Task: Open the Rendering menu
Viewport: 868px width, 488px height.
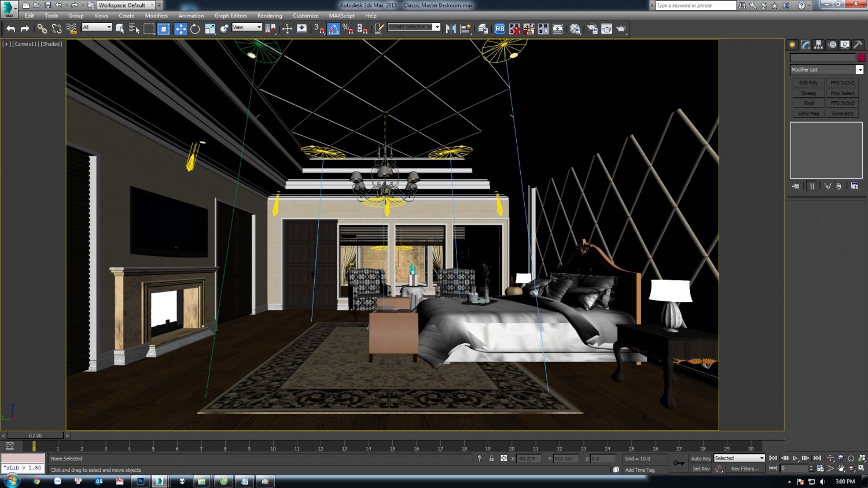Action: click(269, 16)
